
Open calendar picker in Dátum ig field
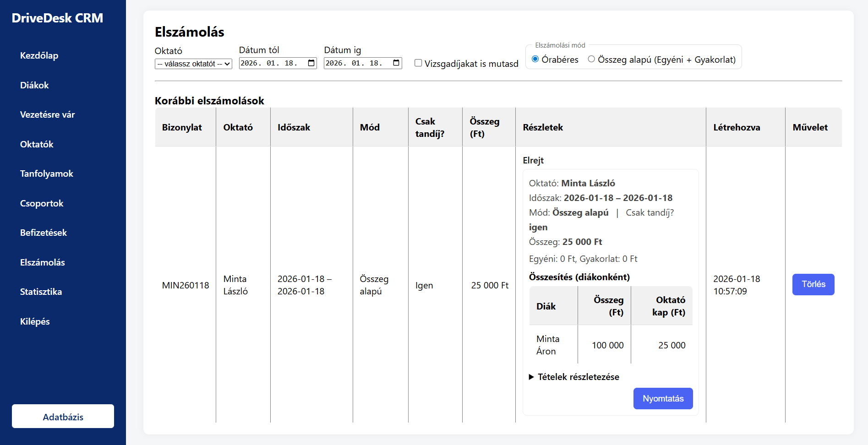pyautogui.click(x=396, y=63)
